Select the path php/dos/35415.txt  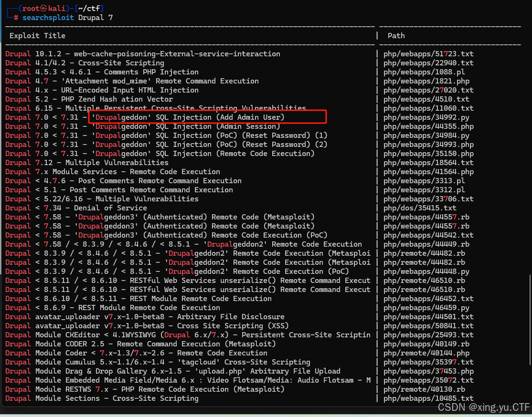(420, 208)
